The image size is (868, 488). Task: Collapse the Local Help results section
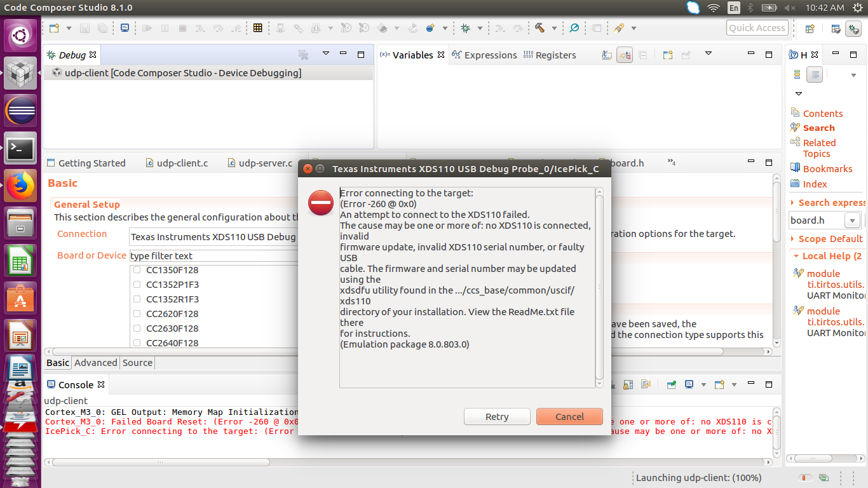coord(797,256)
